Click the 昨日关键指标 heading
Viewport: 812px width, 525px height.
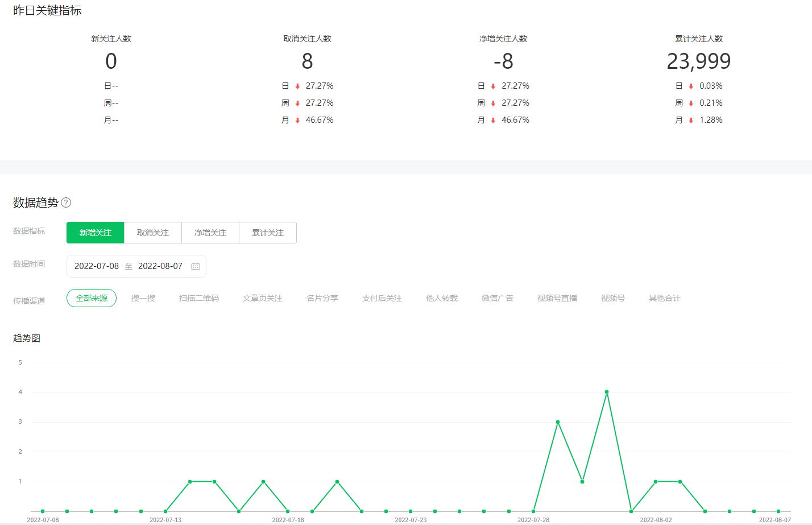pos(47,10)
